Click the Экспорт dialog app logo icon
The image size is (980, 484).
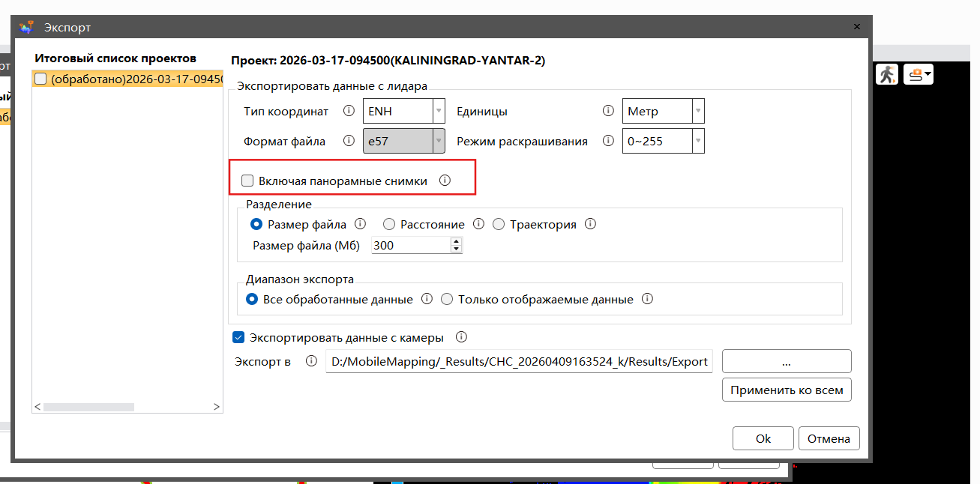coord(27,27)
